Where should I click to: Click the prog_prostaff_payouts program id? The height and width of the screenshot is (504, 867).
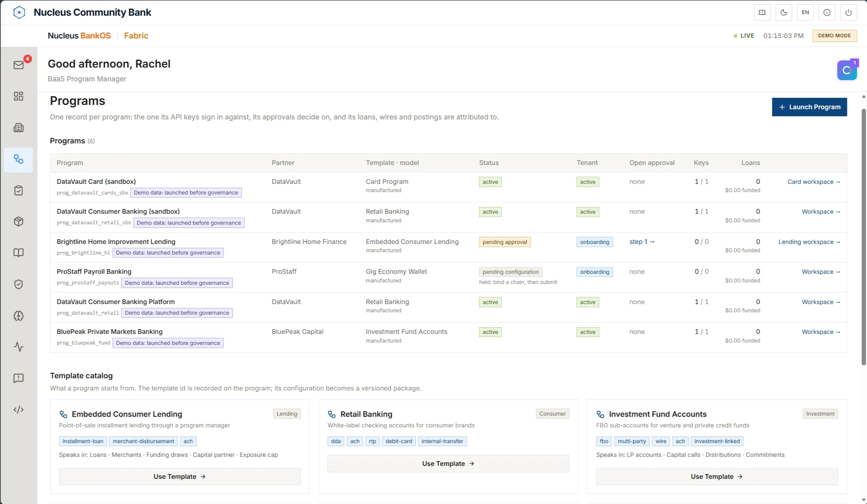[x=88, y=283]
